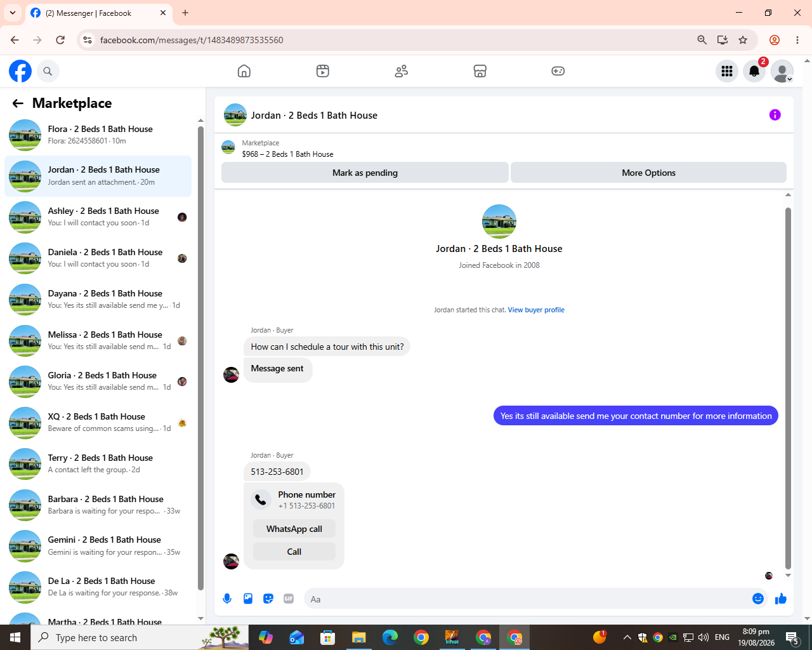This screenshot has width=812, height=650.
Task: Click the chat scrollbar
Action: (788, 387)
